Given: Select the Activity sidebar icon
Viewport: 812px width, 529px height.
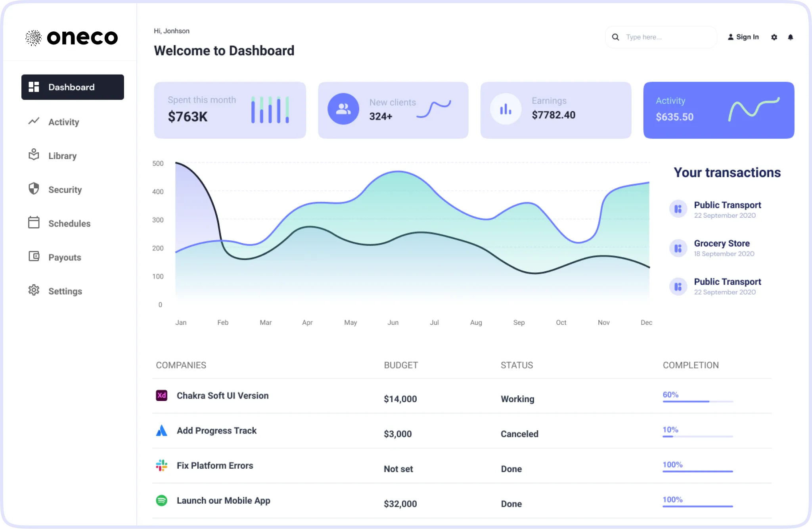Looking at the screenshot, I should (34, 122).
